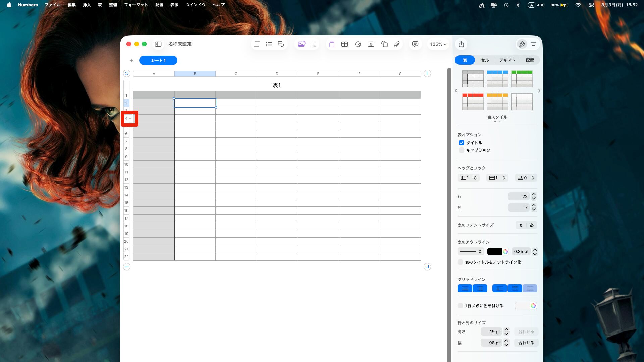Viewport: 644px width, 362px height.
Task: Toggle body row horizontal gridlines
Action: pyautogui.click(x=465, y=288)
